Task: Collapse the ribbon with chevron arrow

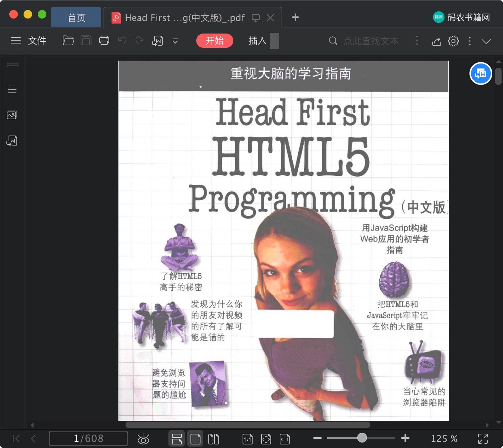Action: [x=486, y=41]
